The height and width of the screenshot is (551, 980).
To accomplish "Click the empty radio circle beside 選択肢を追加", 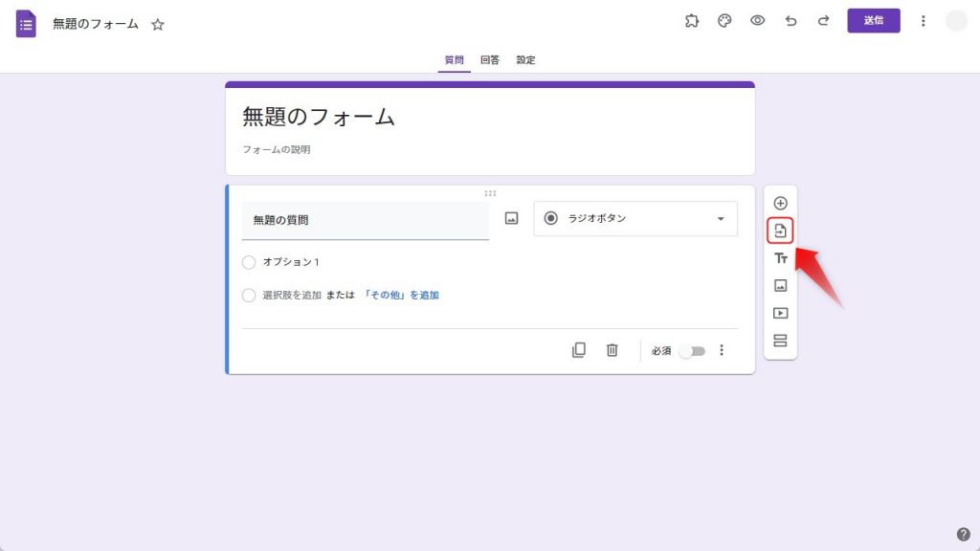I will (249, 296).
